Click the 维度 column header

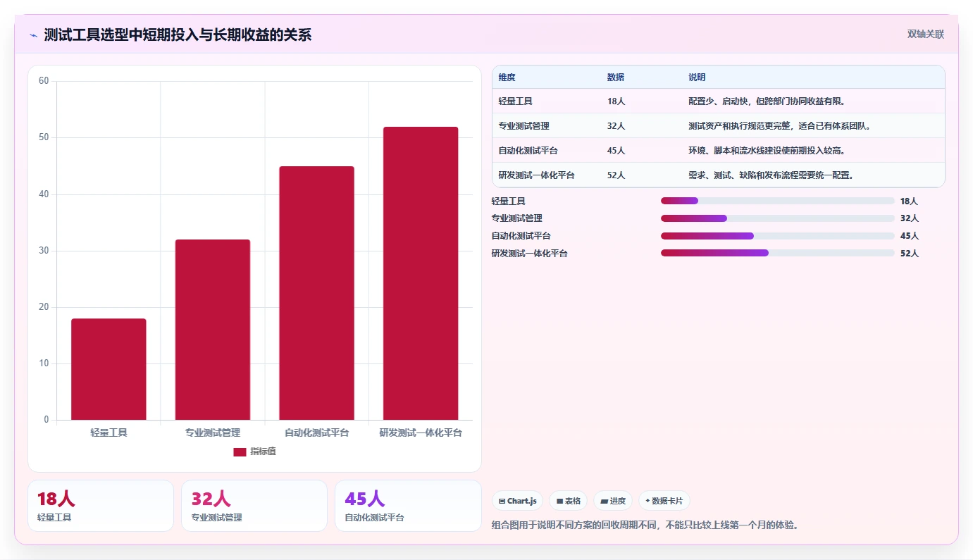pyautogui.click(x=507, y=77)
